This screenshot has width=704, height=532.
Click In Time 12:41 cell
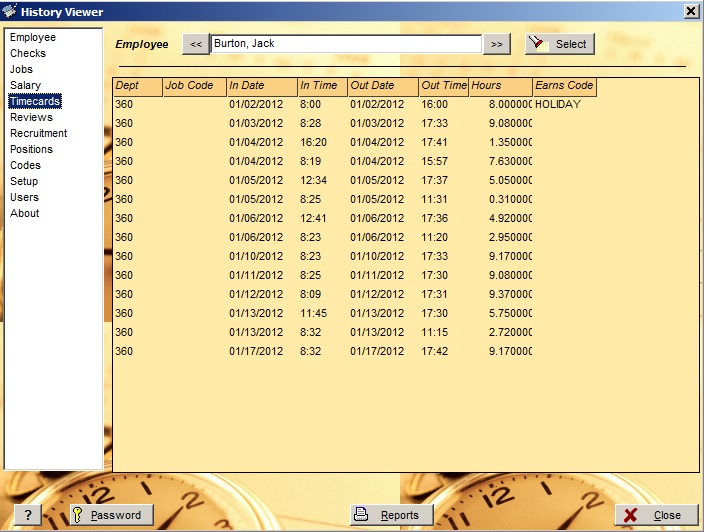point(313,218)
